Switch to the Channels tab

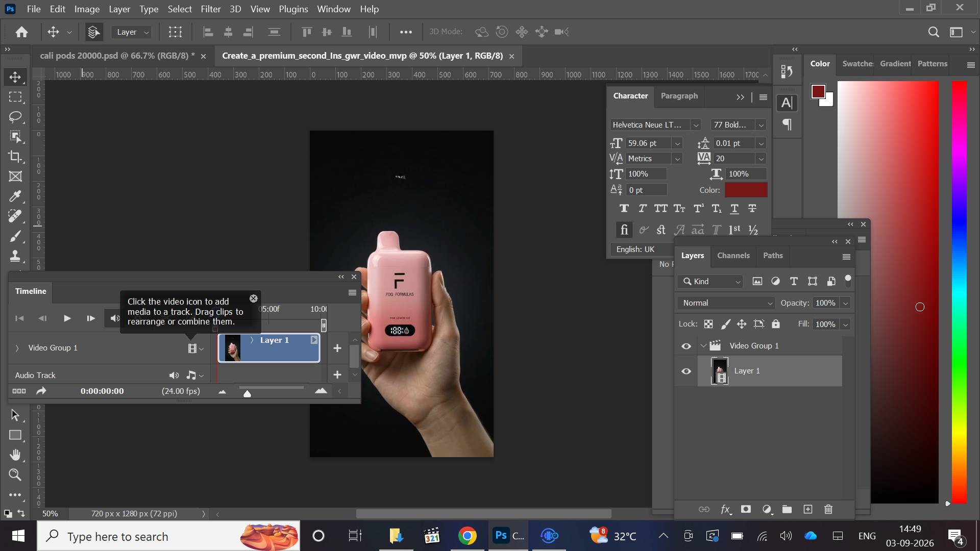tap(733, 256)
